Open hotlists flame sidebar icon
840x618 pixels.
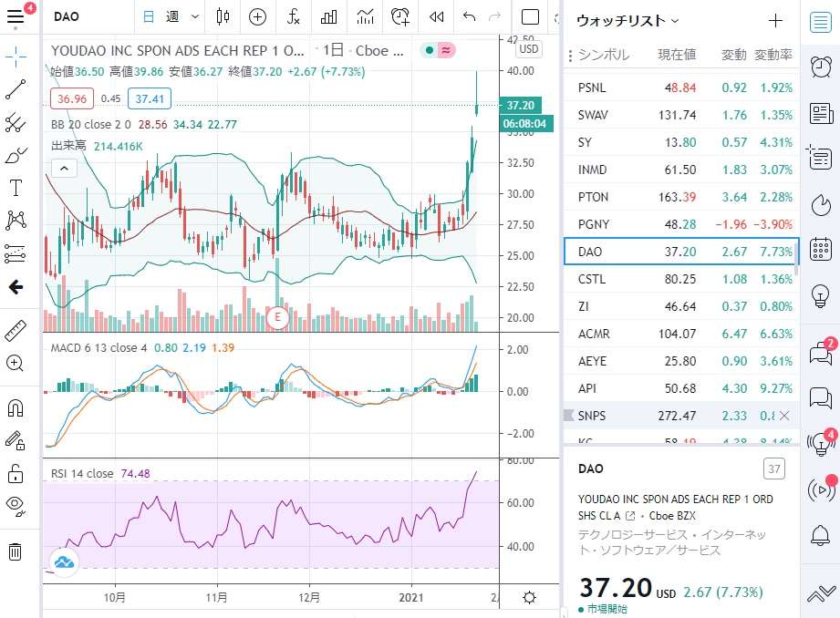click(x=820, y=204)
